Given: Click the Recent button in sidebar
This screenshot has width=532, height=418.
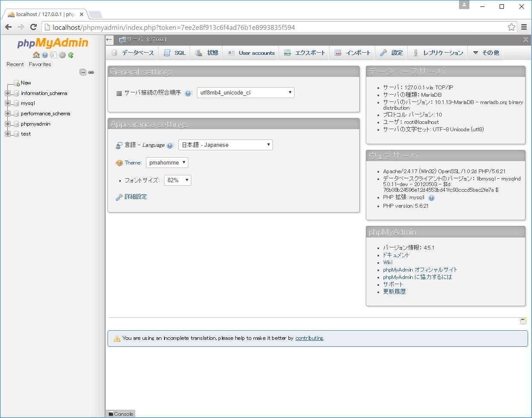Looking at the screenshot, I should [x=15, y=64].
